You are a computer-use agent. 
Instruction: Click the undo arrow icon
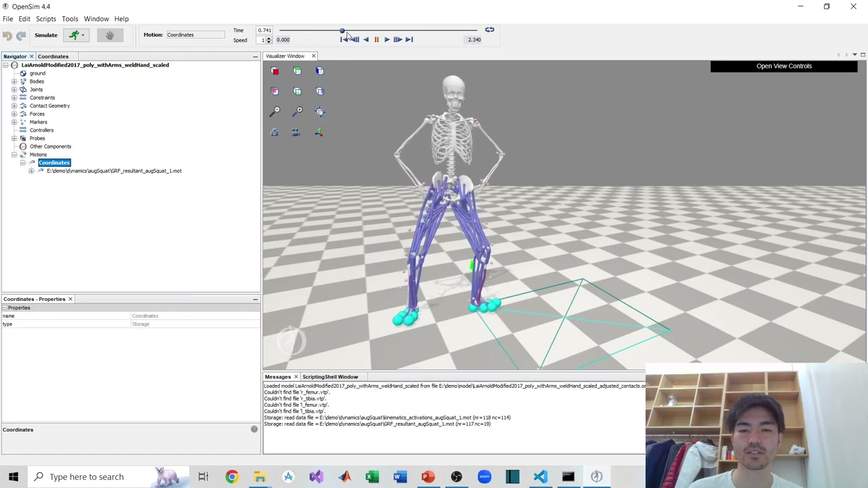click(x=7, y=35)
